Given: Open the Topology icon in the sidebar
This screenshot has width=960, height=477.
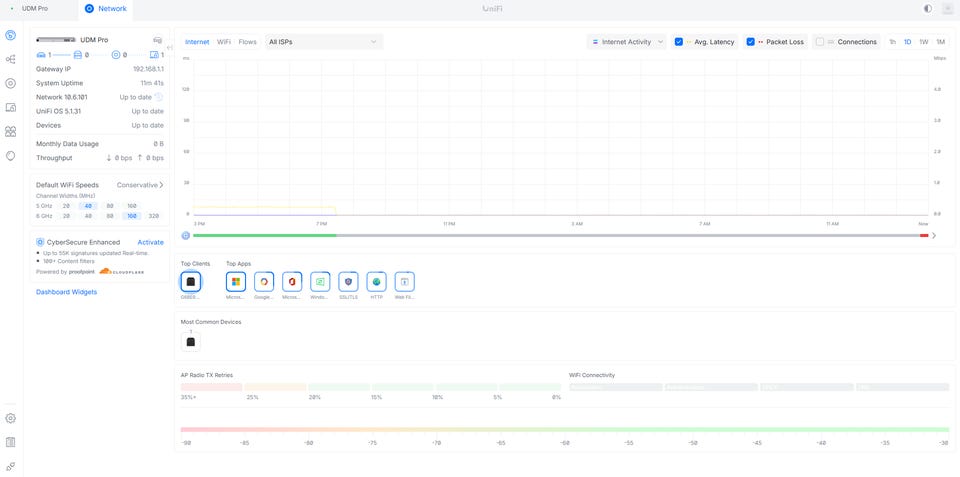Looking at the screenshot, I should click(x=10, y=59).
